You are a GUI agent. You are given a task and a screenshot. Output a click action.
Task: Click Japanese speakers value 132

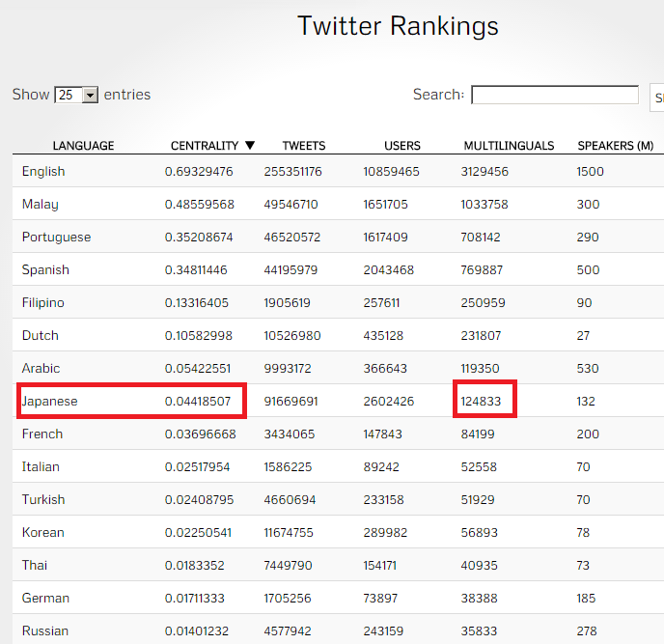586,402
